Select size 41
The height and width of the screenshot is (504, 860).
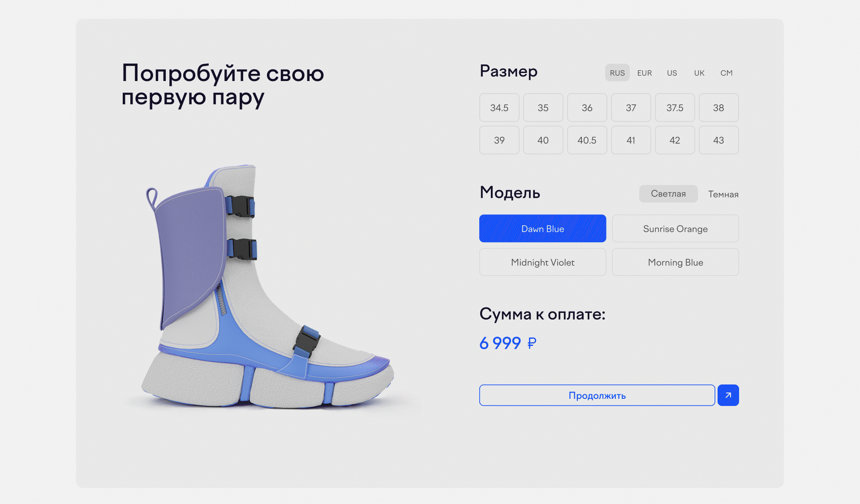[x=631, y=141]
